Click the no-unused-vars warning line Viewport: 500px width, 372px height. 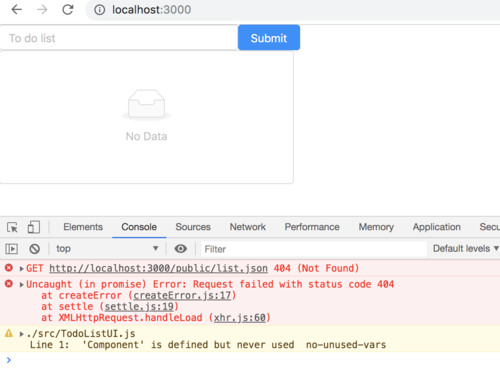(208, 345)
